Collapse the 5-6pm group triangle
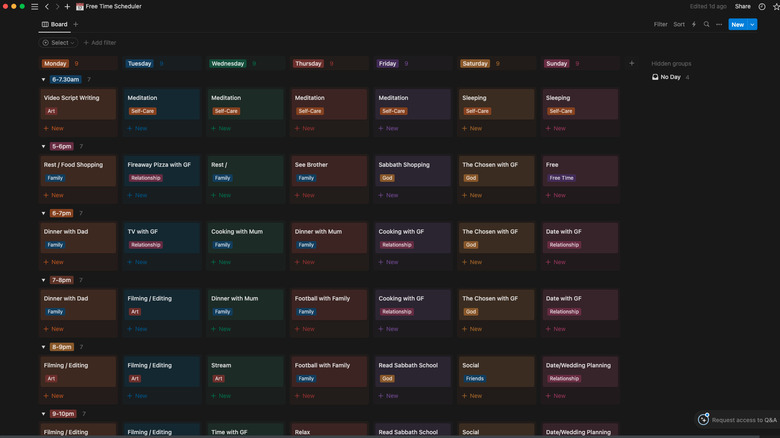 (x=43, y=146)
